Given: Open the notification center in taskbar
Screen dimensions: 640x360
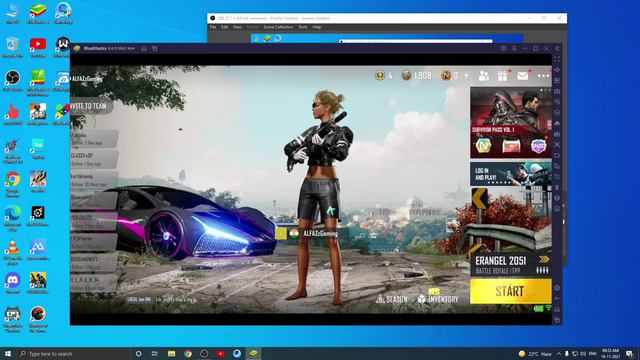Looking at the screenshot, I should [x=629, y=353].
